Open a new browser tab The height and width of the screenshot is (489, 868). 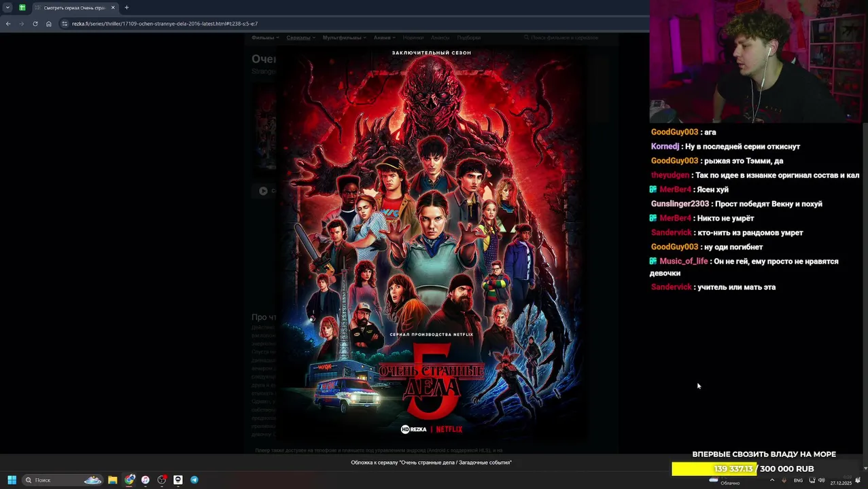[x=126, y=7]
